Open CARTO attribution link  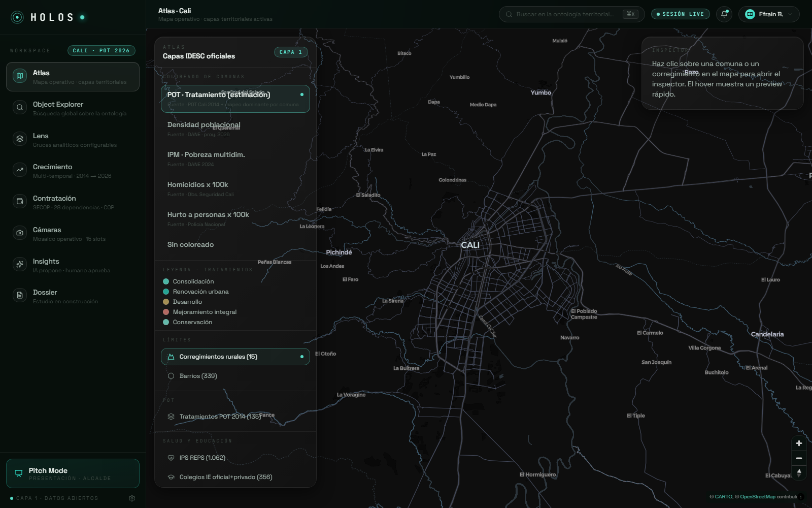pos(724,497)
